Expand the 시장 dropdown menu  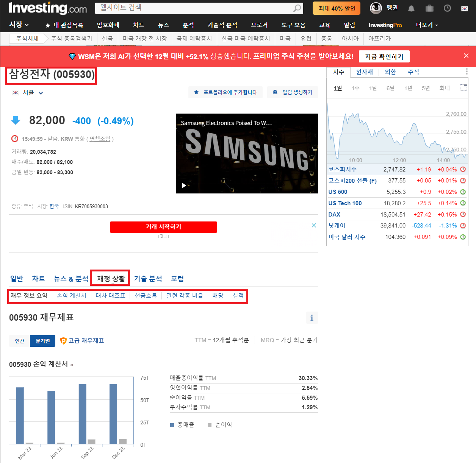pos(19,25)
